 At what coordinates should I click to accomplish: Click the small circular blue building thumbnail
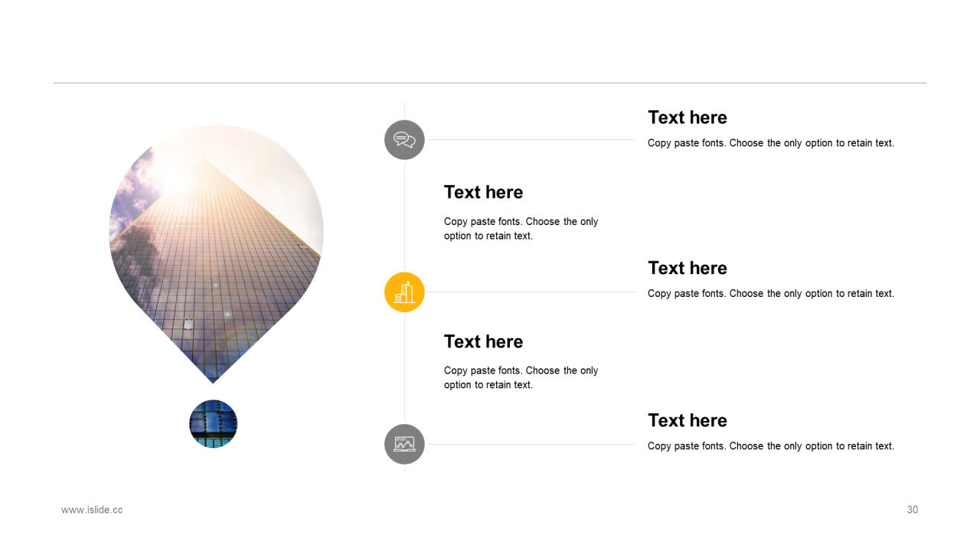pyautogui.click(x=214, y=424)
